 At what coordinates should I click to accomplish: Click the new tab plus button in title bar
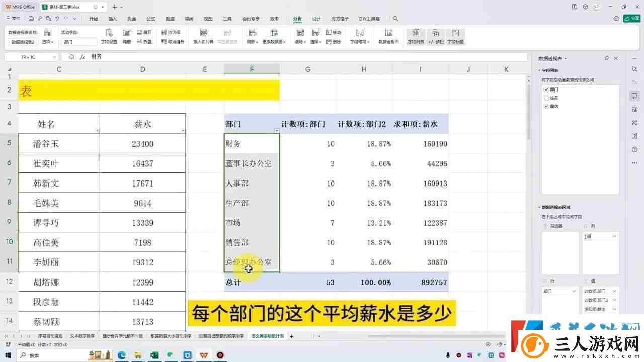(x=115, y=7)
